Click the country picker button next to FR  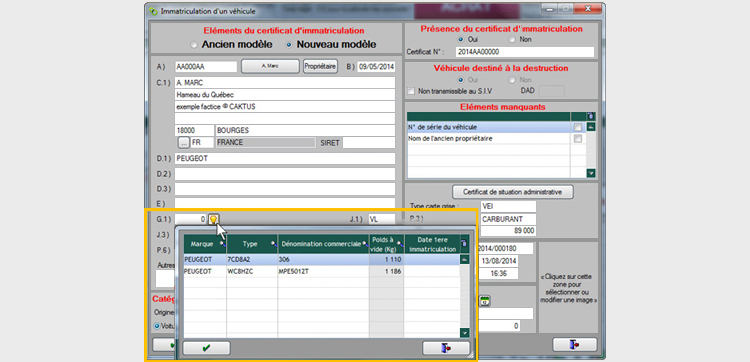tap(184, 143)
